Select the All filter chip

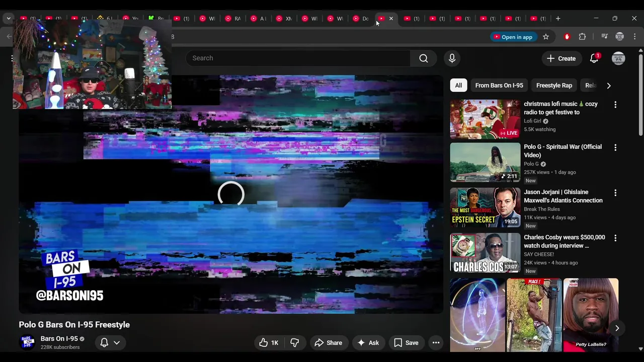coord(458,85)
